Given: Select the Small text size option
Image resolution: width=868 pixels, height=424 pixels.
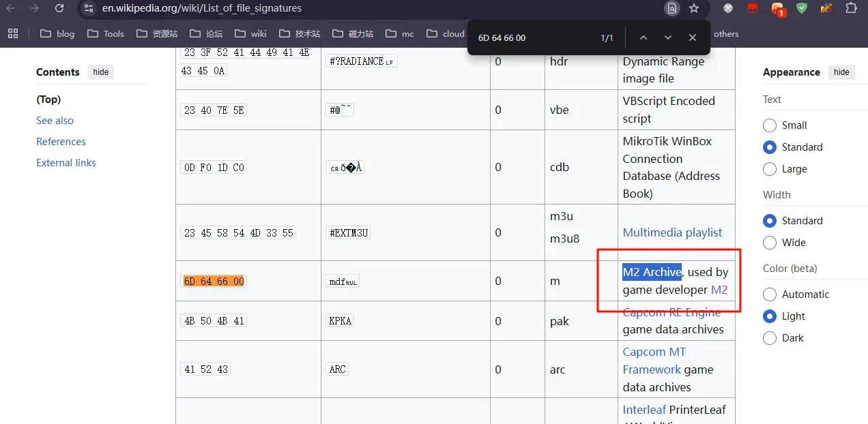Looking at the screenshot, I should pyautogui.click(x=770, y=125).
